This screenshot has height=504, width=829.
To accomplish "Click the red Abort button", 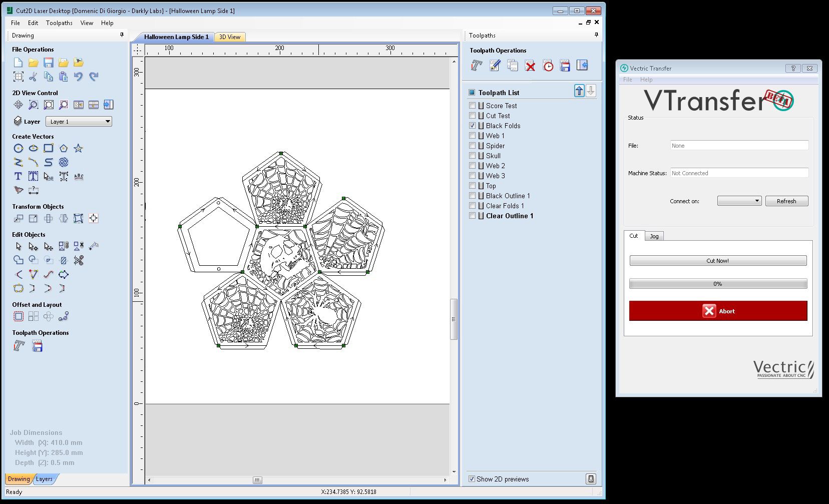I will [718, 311].
